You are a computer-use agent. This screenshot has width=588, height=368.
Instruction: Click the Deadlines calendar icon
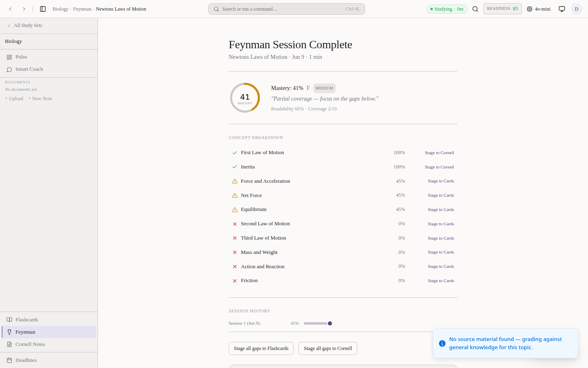pyautogui.click(x=9, y=360)
